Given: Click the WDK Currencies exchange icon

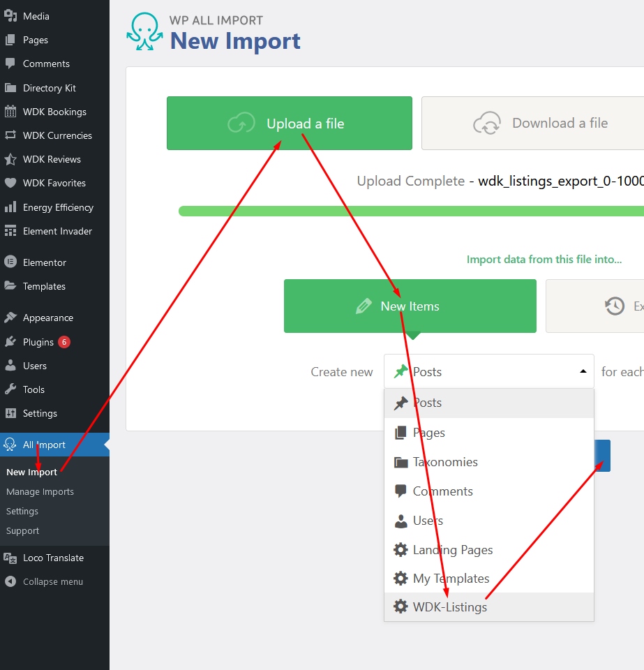Looking at the screenshot, I should [10, 135].
